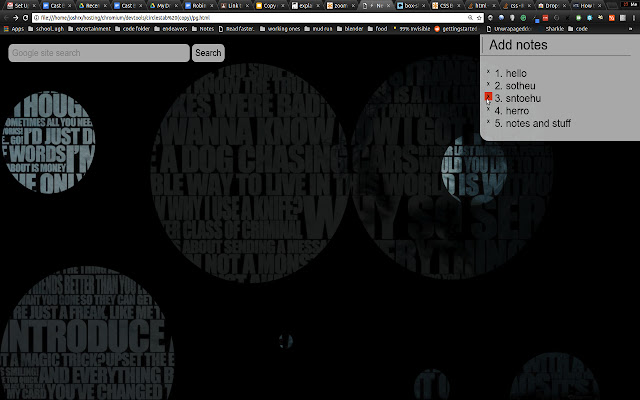
Task: Reload the page with the refresh icon
Action: (x=25, y=18)
